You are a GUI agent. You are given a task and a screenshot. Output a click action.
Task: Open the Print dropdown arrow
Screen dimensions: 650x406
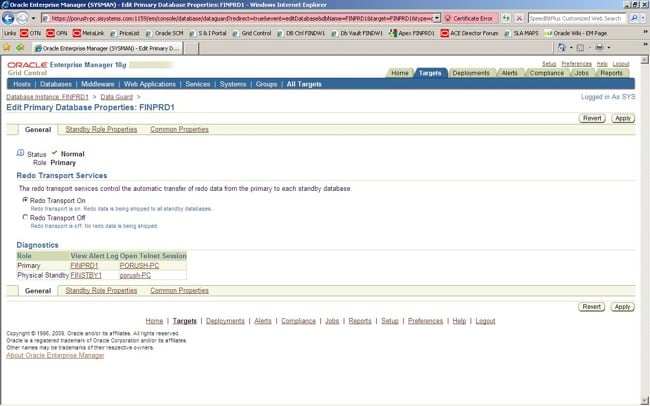[609, 48]
